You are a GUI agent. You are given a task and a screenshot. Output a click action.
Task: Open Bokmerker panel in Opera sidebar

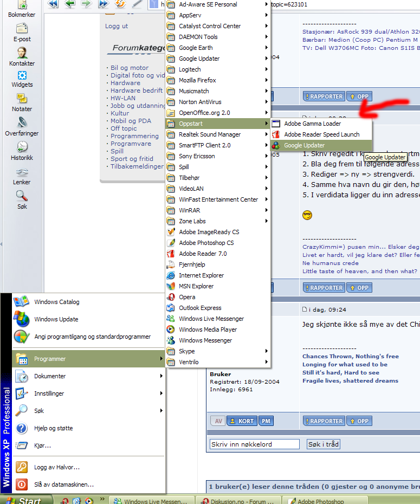(22, 10)
